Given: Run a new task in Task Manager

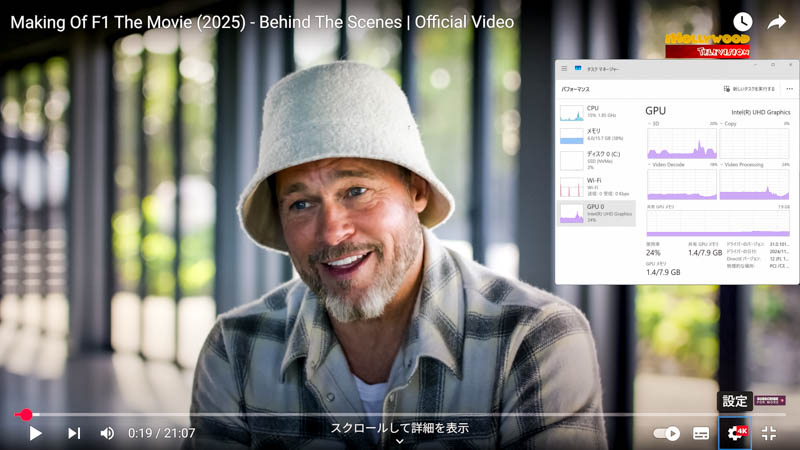Looking at the screenshot, I should pos(749,89).
